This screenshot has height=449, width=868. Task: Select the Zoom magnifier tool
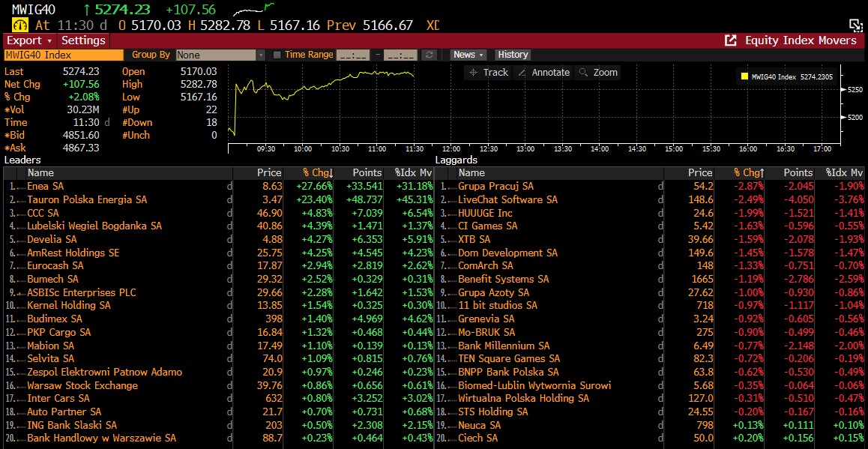(x=597, y=73)
